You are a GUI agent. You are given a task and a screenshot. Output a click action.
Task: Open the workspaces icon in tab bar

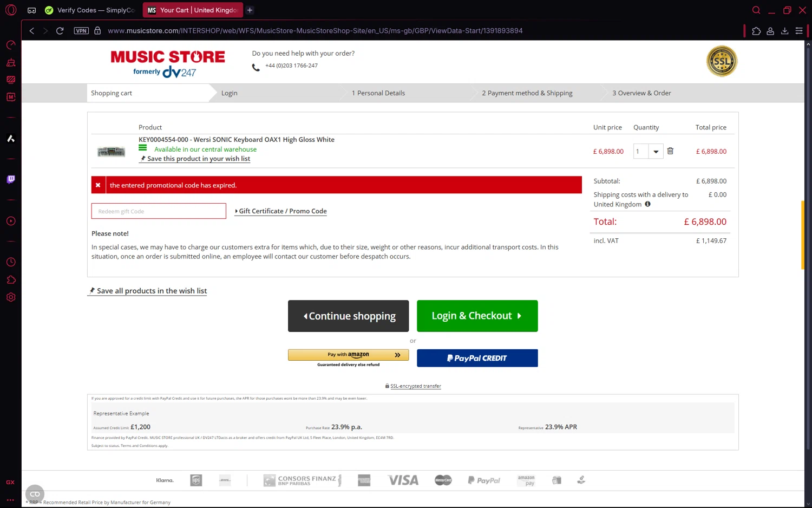click(32, 10)
